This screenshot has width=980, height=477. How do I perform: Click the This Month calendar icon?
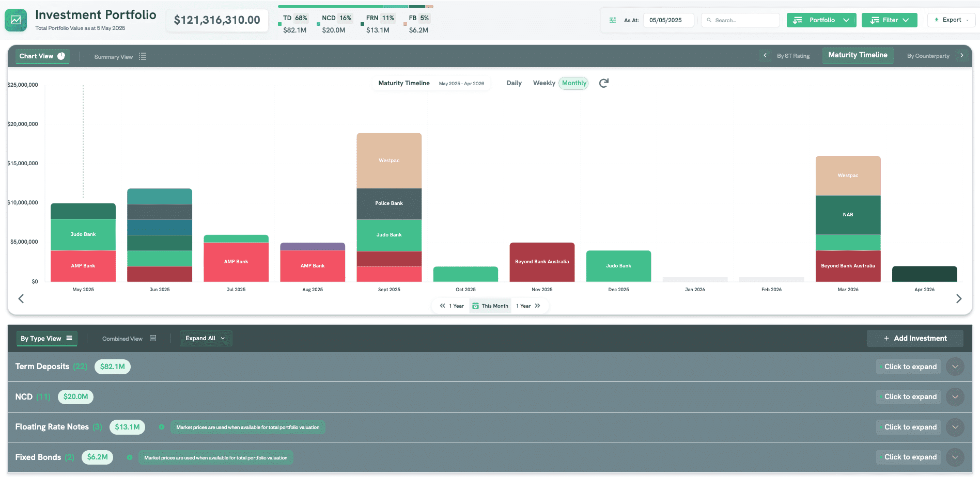476,306
